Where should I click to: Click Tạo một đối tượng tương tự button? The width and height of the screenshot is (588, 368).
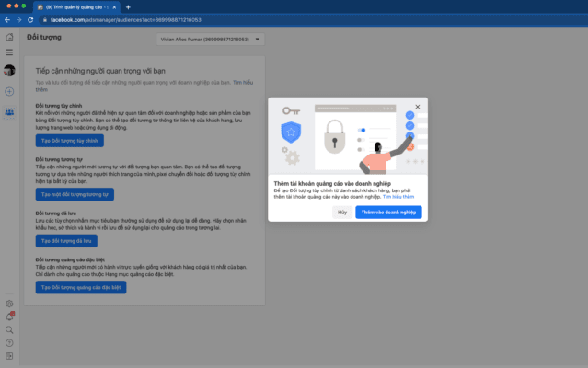coord(75,194)
